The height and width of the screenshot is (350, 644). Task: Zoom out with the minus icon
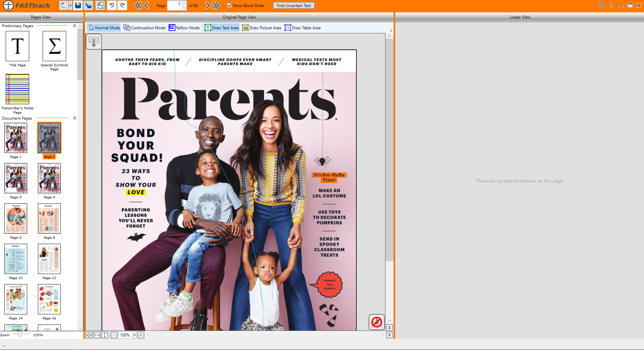114,335
